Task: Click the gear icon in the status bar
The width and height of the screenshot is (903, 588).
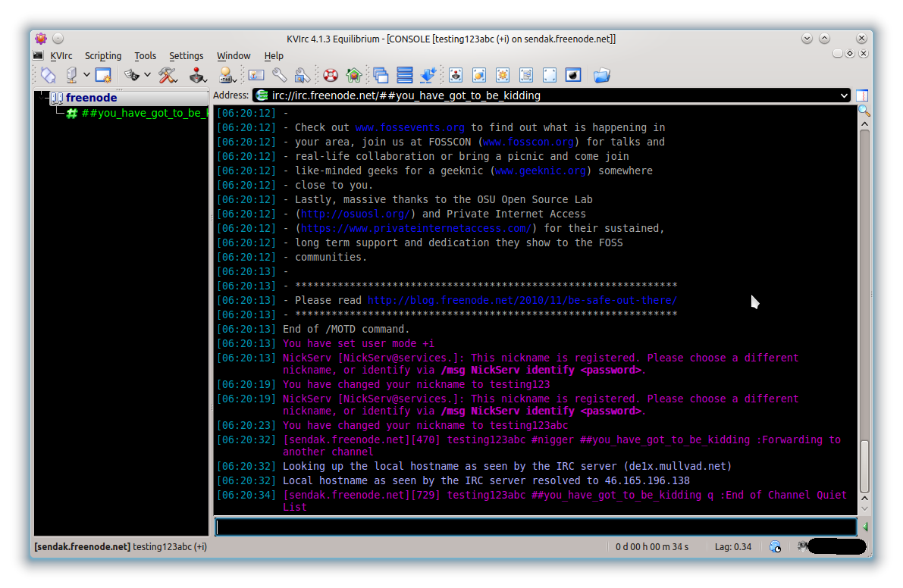Action: coord(801,546)
